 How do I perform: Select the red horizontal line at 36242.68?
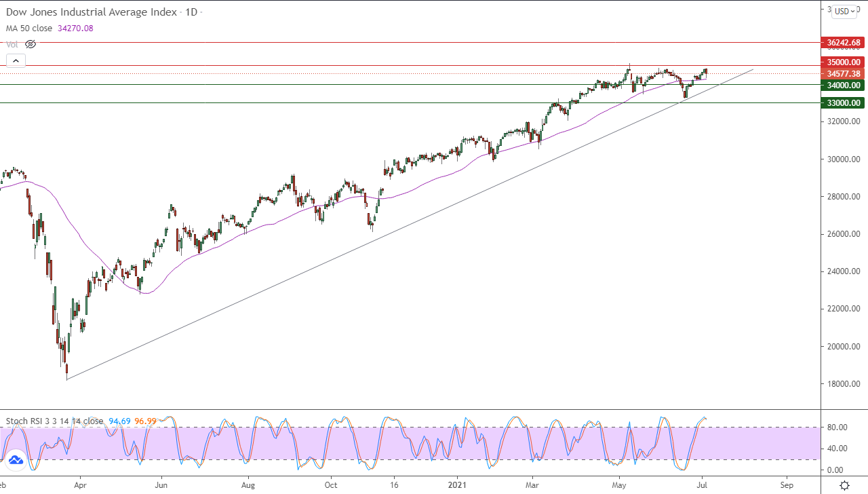tap(410, 42)
